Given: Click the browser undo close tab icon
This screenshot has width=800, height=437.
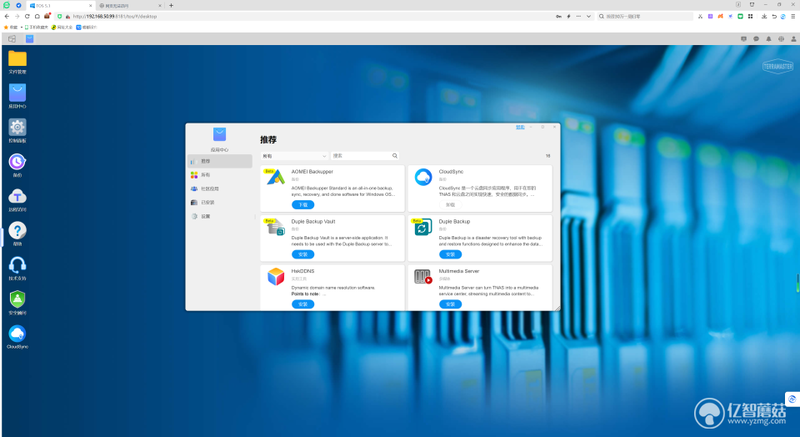Looking at the screenshot, I should (x=773, y=16).
